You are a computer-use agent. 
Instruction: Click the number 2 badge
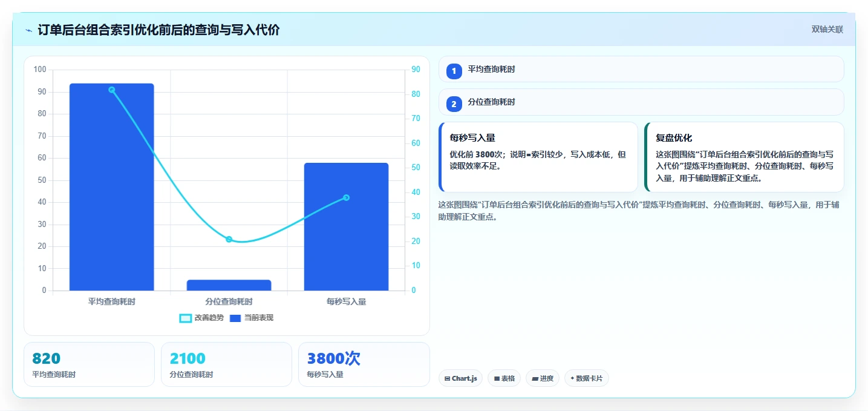pos(454,104)
